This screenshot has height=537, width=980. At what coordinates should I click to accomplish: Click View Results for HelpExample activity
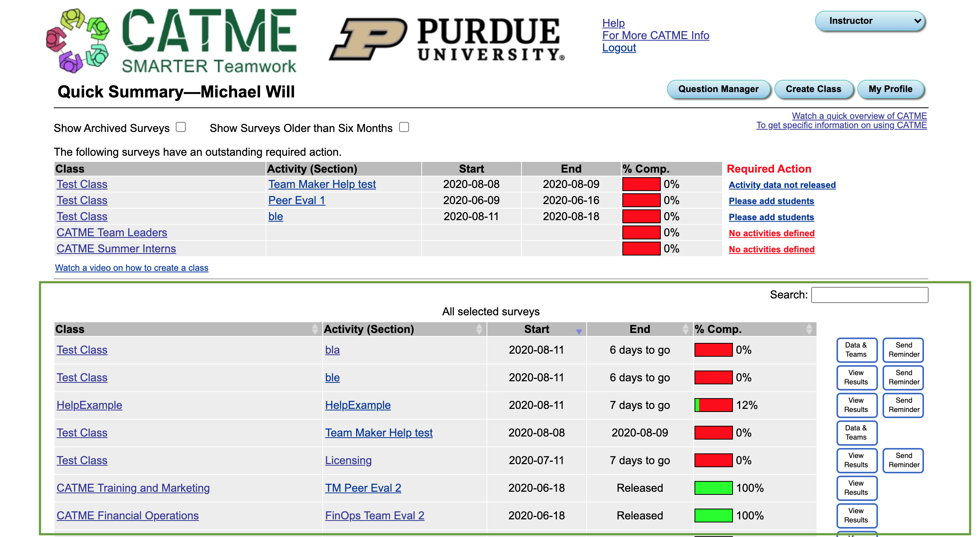pyautogui.click(x=856, y=405)
